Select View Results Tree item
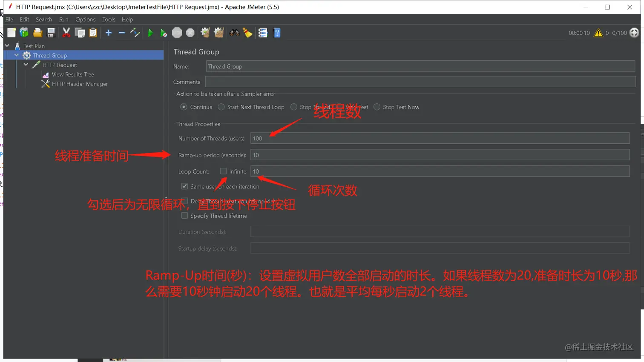Screen dimensions: 644x362 (73, 74)
